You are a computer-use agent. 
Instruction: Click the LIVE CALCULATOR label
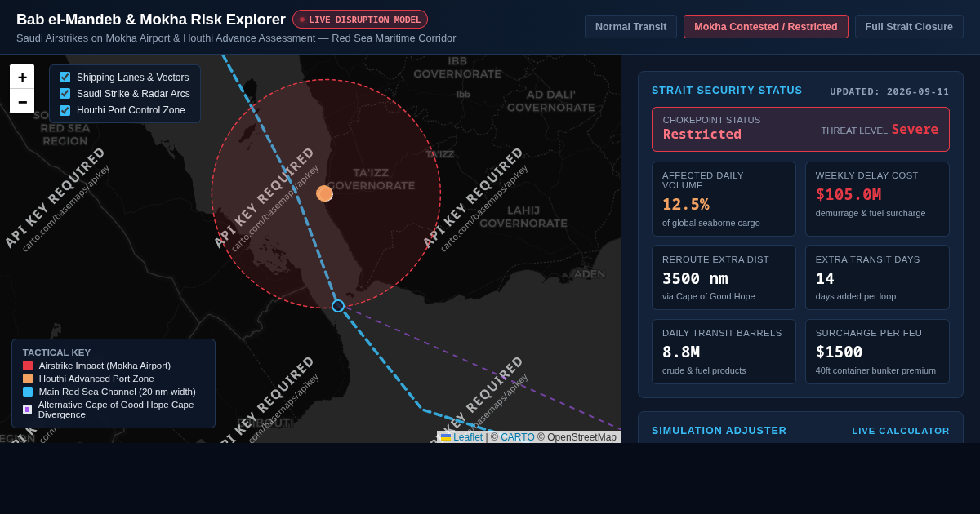(901, 431)
